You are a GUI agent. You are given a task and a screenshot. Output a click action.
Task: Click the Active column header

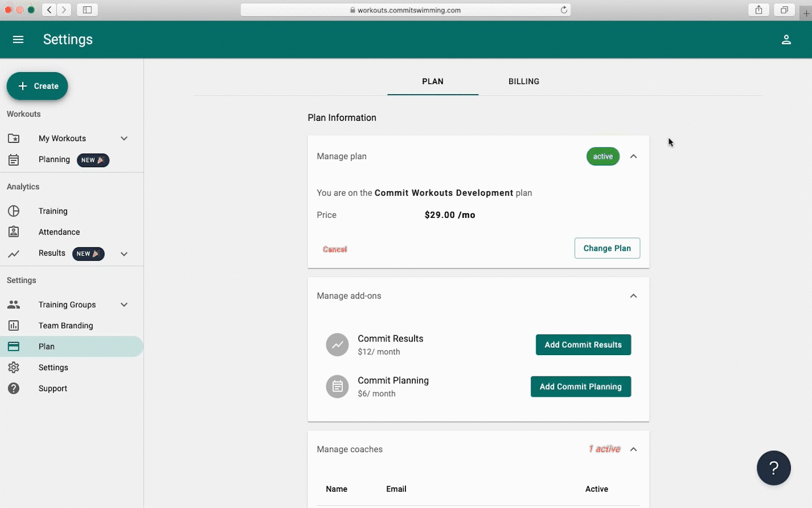[597, 489]
